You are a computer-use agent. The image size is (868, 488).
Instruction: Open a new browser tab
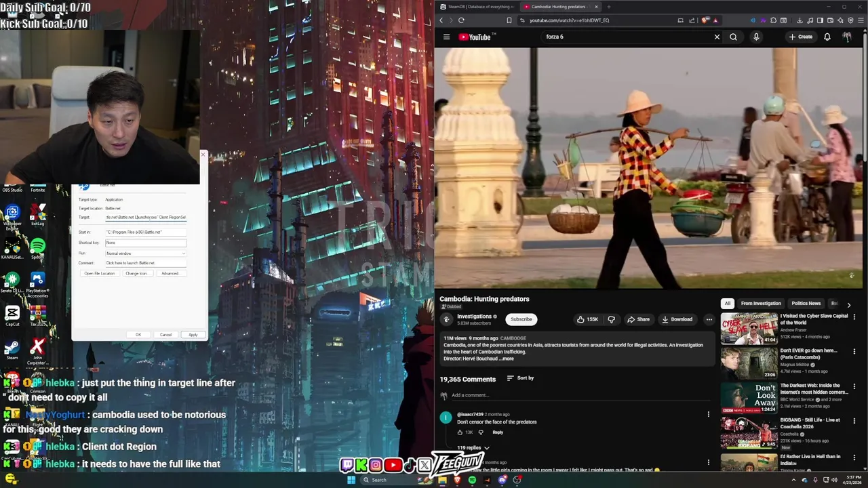click(608, 7)
